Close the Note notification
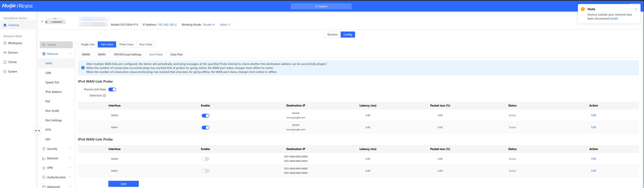Viewport: 644px width, 188px height. tap(636, 9)
